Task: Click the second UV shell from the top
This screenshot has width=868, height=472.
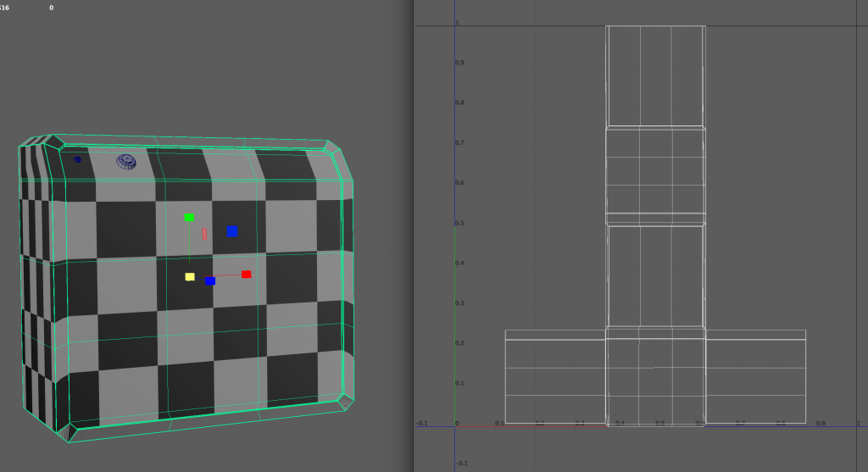Action: pos(655,175)
